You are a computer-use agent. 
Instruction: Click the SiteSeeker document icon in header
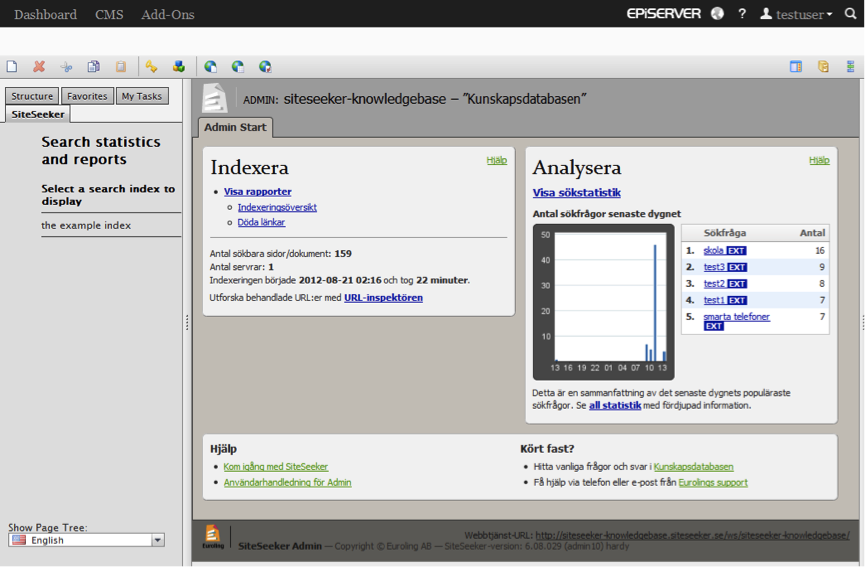point(214,98)
